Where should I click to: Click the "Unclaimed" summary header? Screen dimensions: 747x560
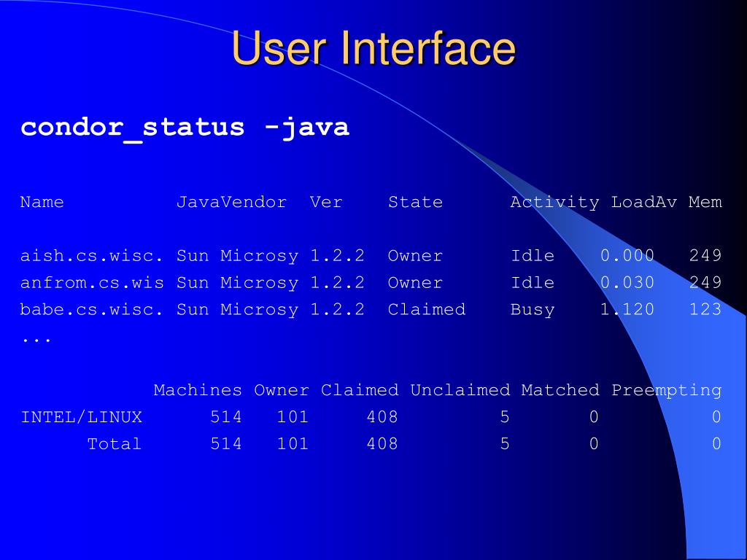click(x=460, y=390)
